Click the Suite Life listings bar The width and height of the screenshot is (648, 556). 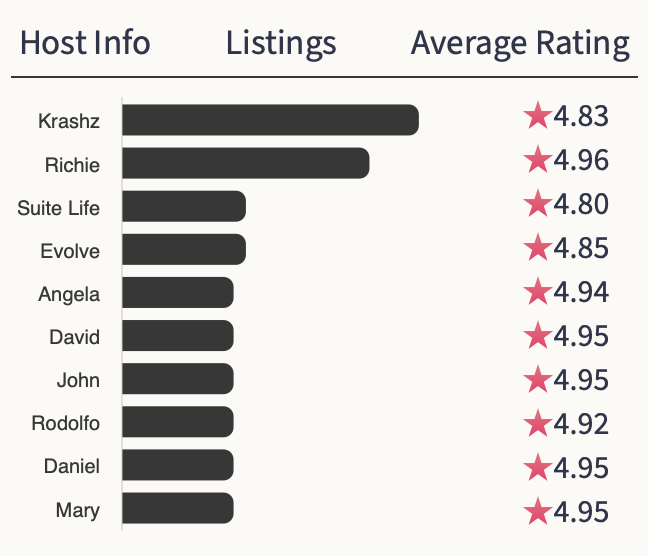coord(184,207)
